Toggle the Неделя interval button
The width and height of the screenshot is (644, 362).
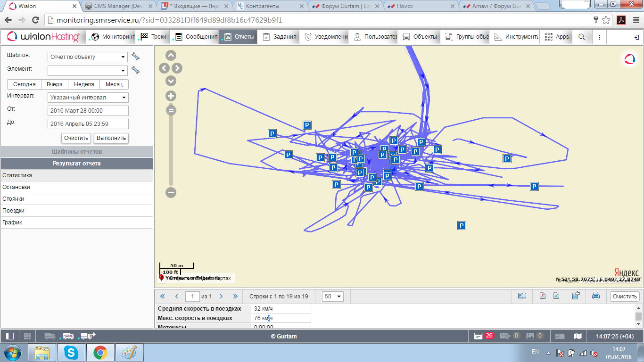84,84
